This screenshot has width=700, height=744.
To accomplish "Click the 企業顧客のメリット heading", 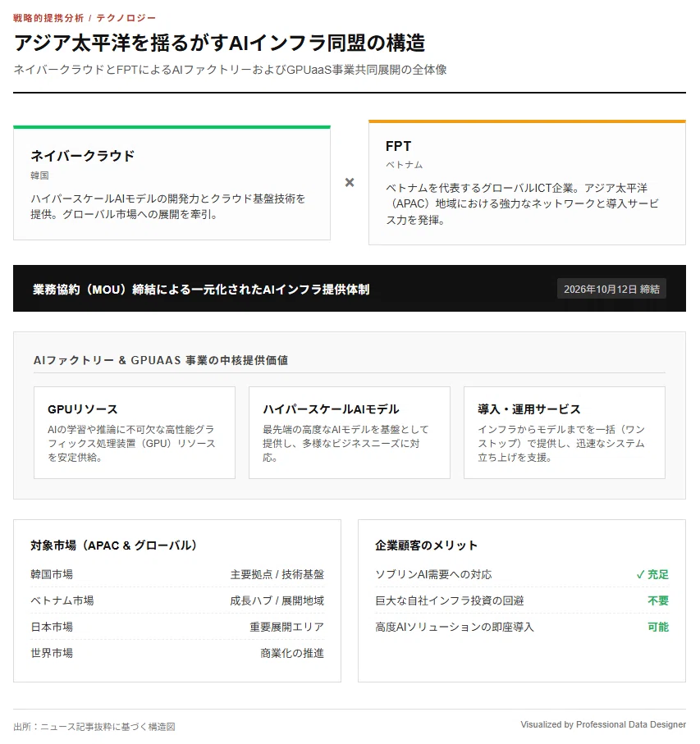I will 426,545.
